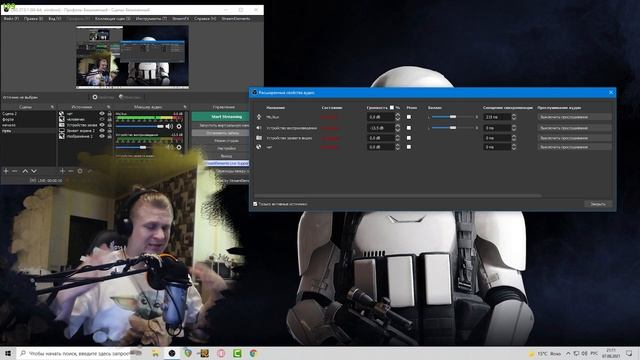Image resolution: width=640 pixels, height=360 pixels.
Task: Mute Mic/Aux speaker icon in audio mixer
Action: click(169, 127)
